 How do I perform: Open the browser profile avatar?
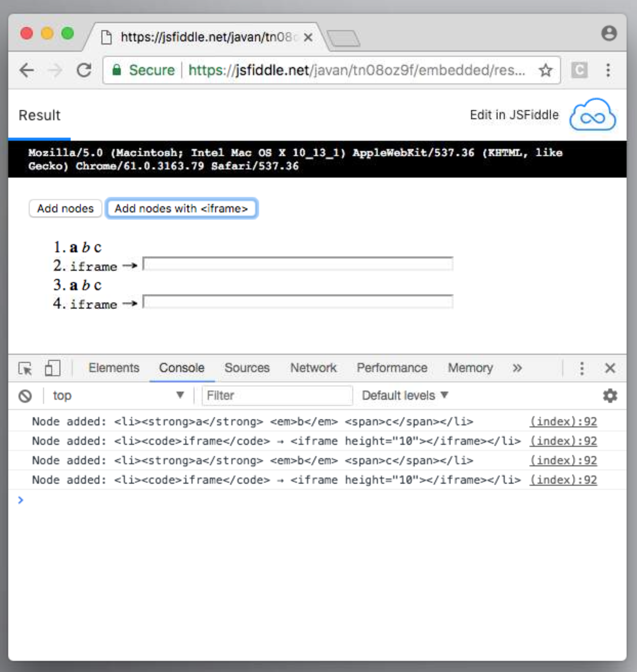pos(609,33)
